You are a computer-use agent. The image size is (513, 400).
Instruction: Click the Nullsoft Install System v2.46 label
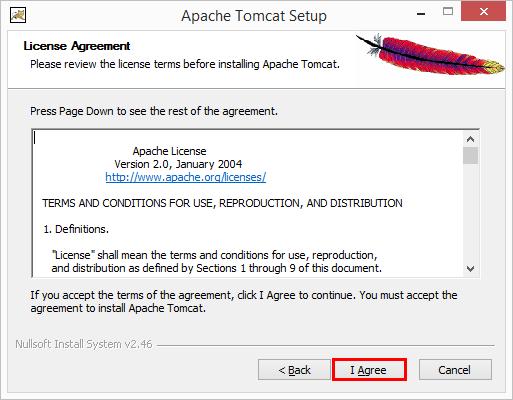pyautogui.click(x=84, y=344)
